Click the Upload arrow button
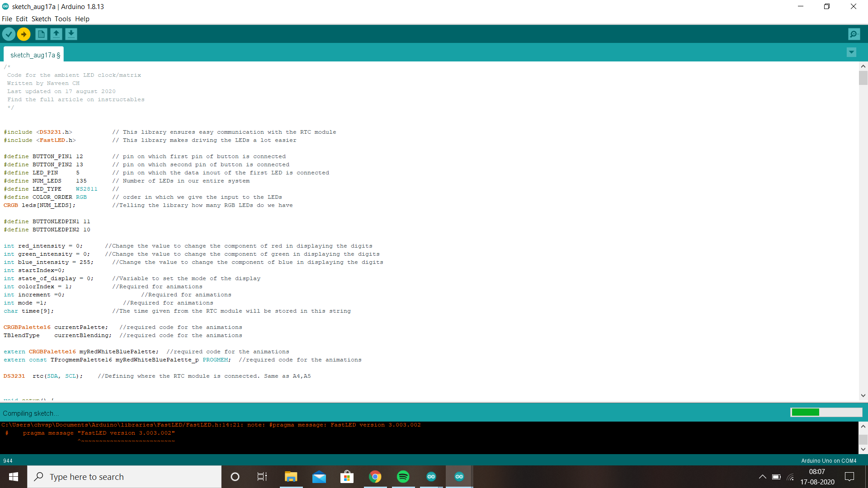Image resolution: width=868 pixels, height=488 pixels. [24, 34]
